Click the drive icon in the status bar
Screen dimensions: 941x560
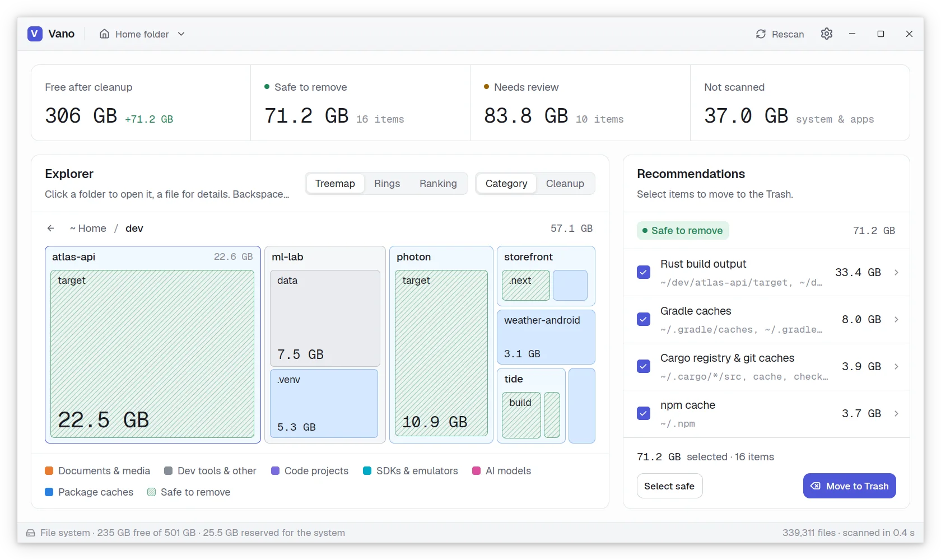click(x=31, y=533)
